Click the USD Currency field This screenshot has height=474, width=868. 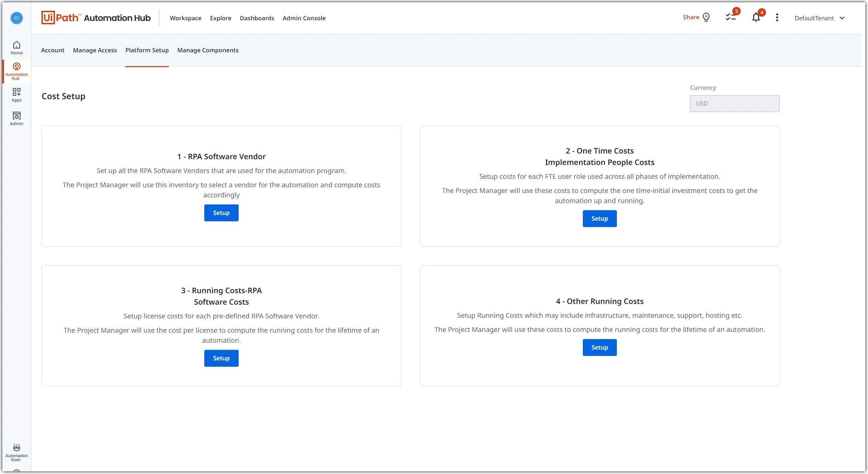735,104
